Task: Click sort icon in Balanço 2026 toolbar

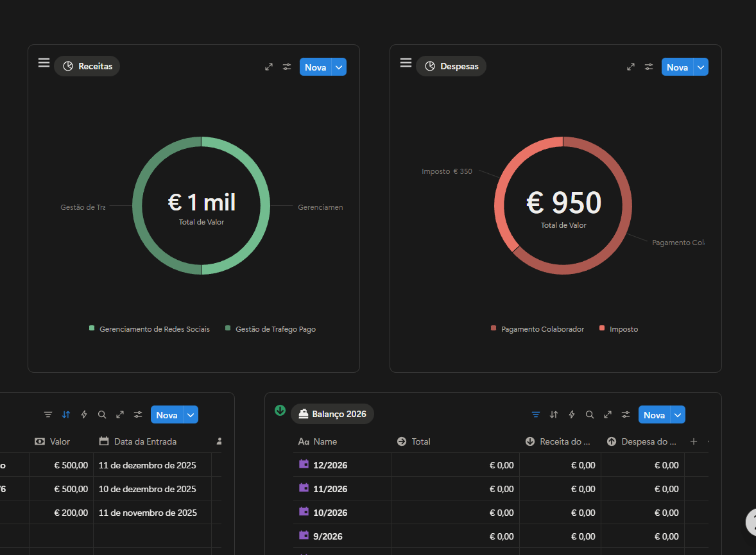Action: [554, 414]
